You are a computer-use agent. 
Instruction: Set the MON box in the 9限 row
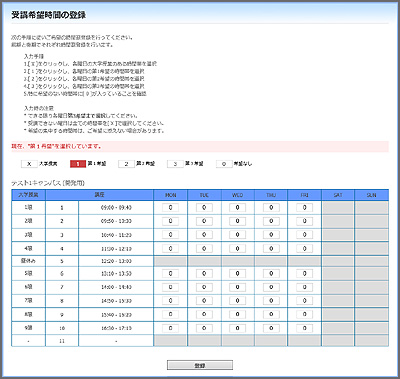pyautogui.click(x=170, y=328)
